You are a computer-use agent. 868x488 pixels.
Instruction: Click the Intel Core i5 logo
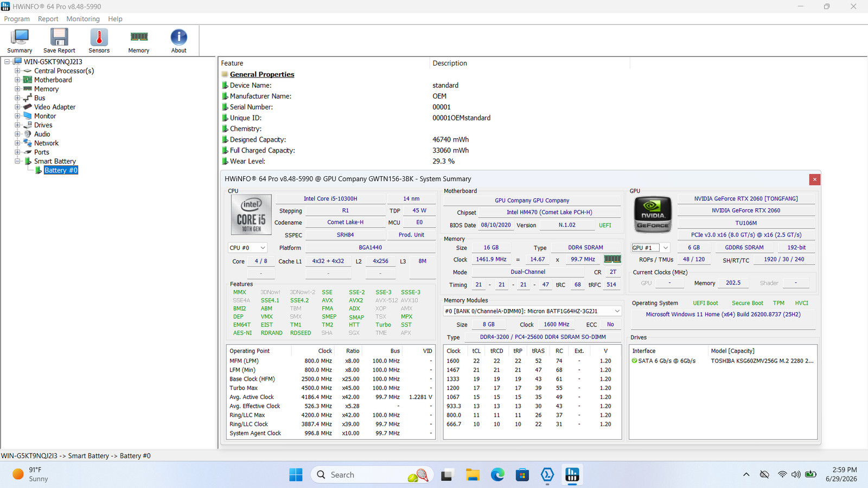[251, 214]
